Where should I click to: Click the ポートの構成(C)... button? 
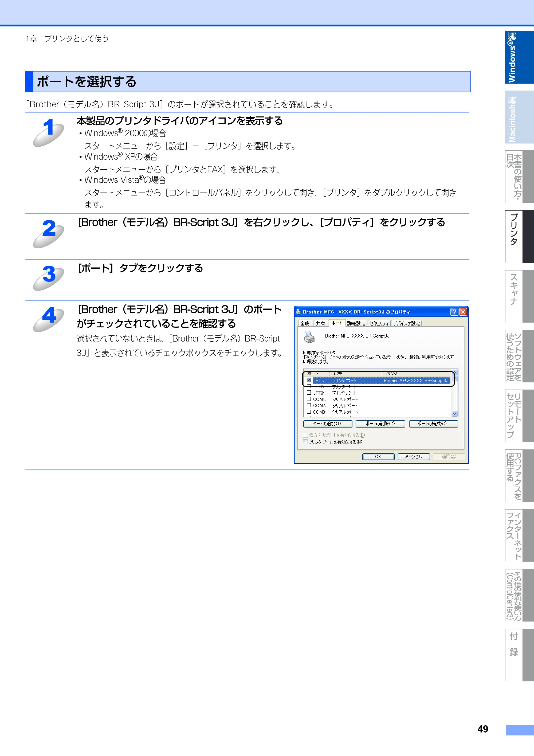[x=433, y=424]
